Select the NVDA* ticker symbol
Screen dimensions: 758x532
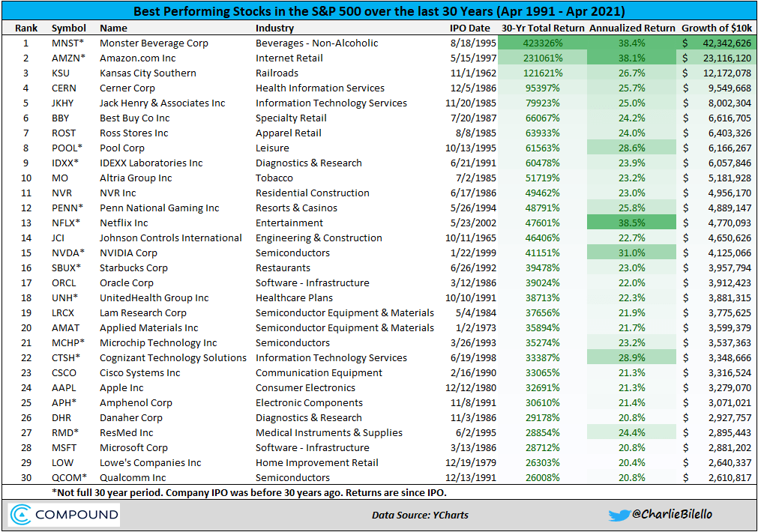tap(68, 253)
